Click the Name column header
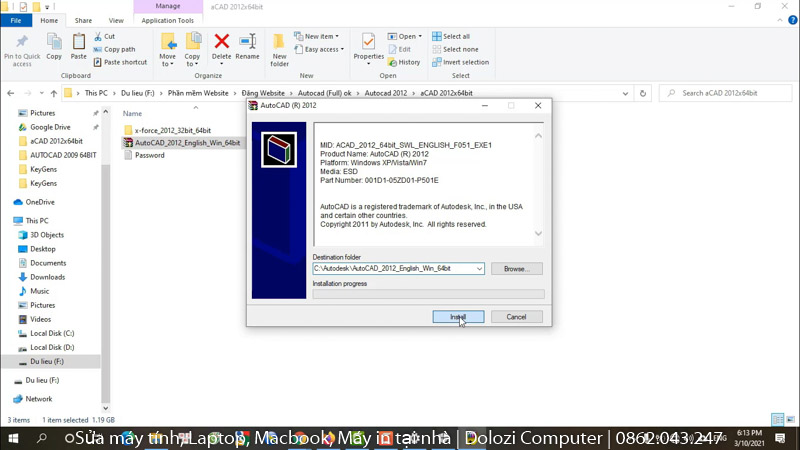 click(x=132, y=114)
